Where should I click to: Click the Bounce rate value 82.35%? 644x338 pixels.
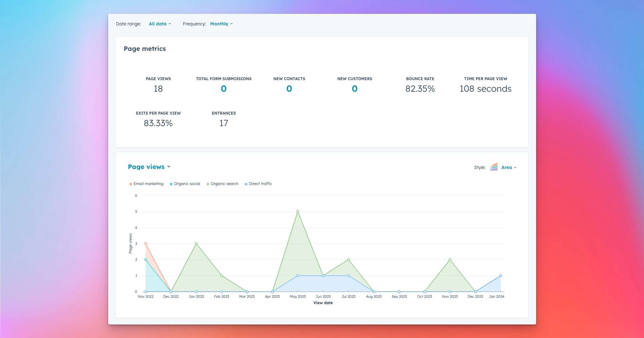pyautogui.click(x=420, y=89)
